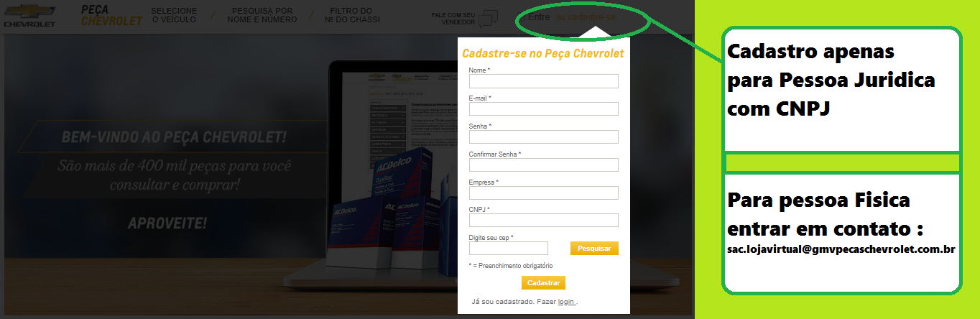This screenshot has width=980, height=319.
Task: Click into the Senha field
Action: [x=544, y=137]
